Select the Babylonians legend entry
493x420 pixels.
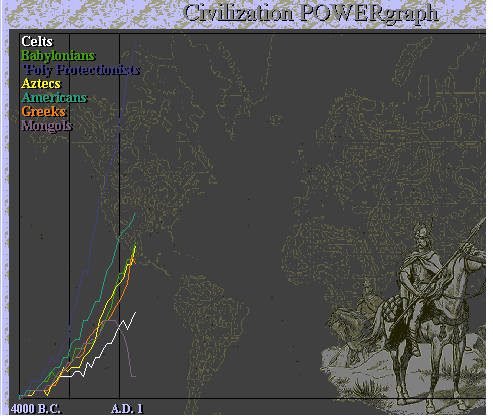point(58,56)
